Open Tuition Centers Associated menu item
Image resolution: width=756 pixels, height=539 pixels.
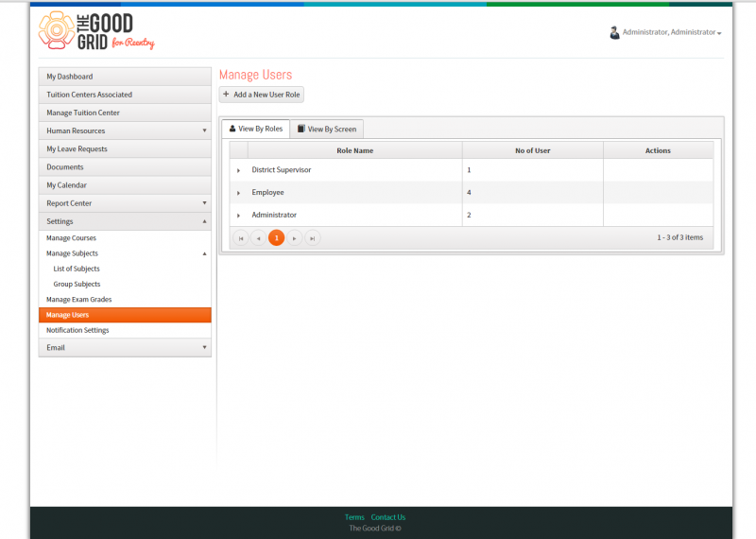coord(125,95)
